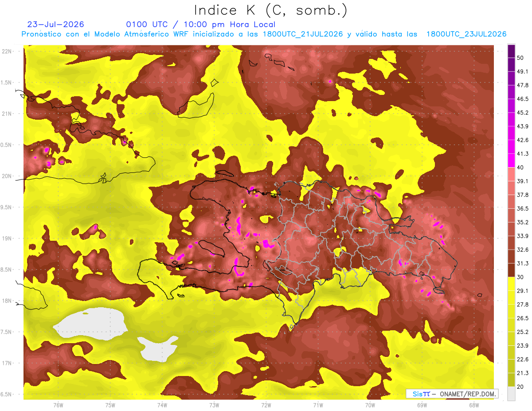Click the "9.5N" latitude axis label
Viewport: 532px width, 411px height.
(x=7, y=207)
